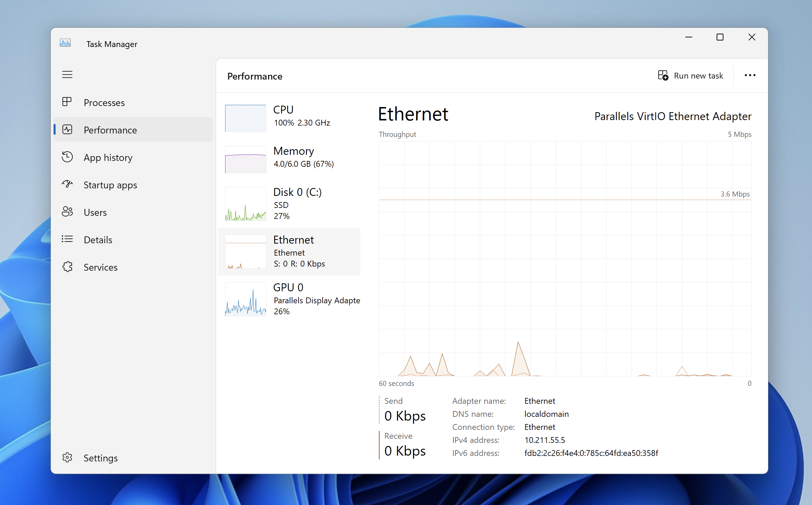The height and width of the screenshot is (505, 812).
Task: Click the Users people icon
Action: point(67,212)
